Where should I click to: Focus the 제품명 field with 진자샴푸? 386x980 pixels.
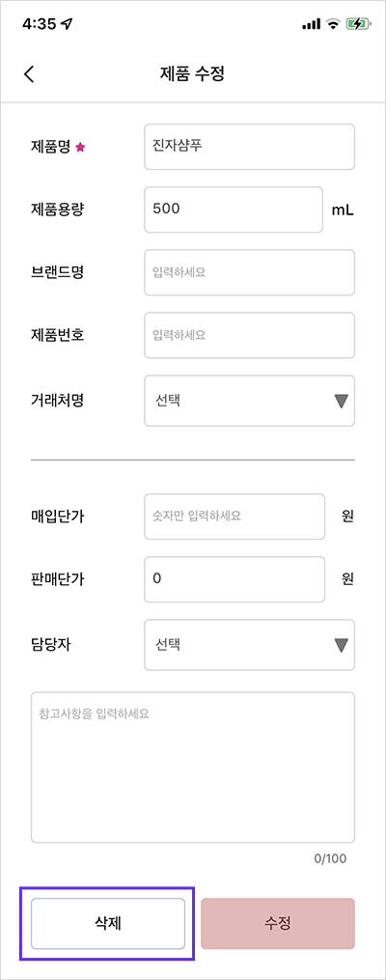[249, 147]
